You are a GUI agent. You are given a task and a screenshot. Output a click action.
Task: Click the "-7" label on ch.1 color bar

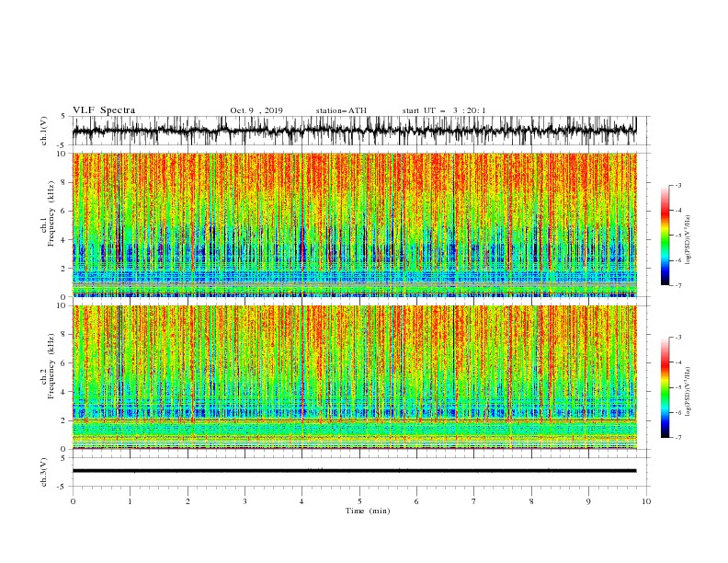(x=678, y=286)
